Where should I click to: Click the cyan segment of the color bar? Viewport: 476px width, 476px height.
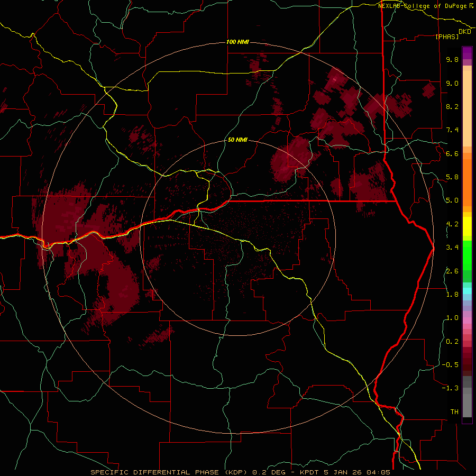(x=467, y=291)
